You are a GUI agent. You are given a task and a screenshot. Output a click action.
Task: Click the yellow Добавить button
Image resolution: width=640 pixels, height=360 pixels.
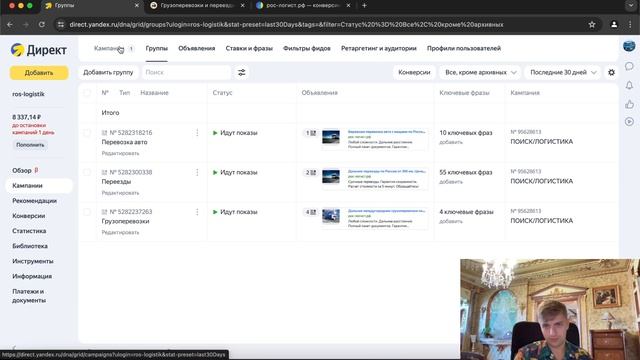click(39, 73)
